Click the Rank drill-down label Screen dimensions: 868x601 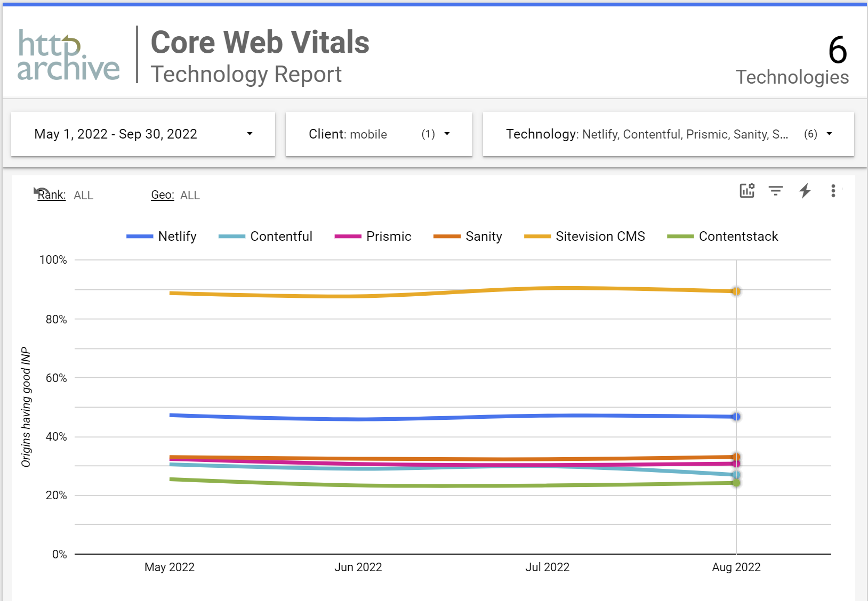point(52,196)
